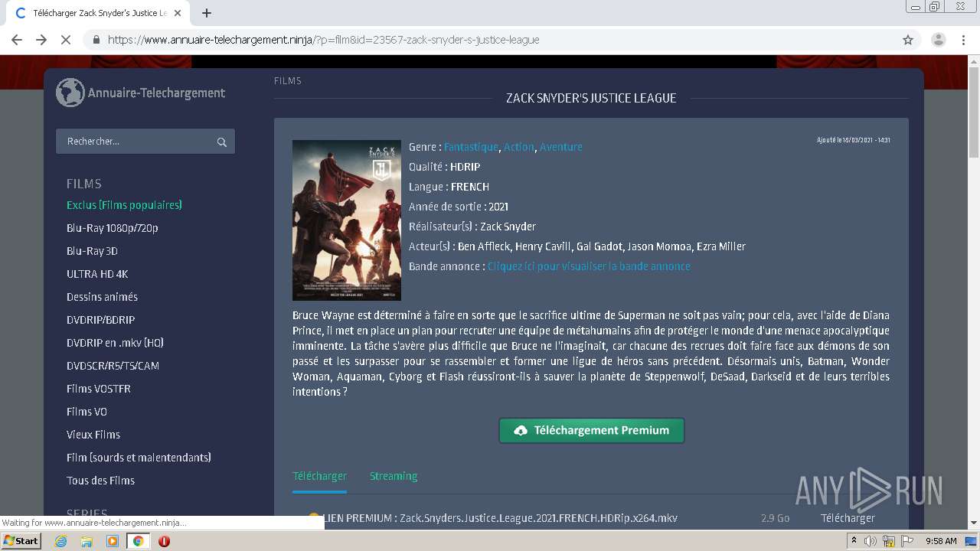Click the Téléchargement Premium button
This screenshot has width=980, height=551.
[x=592, y=430]
